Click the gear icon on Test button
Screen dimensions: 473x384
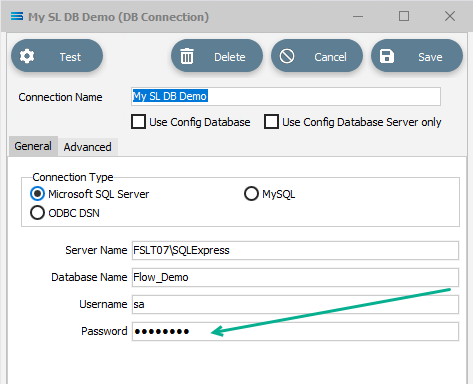27,56
